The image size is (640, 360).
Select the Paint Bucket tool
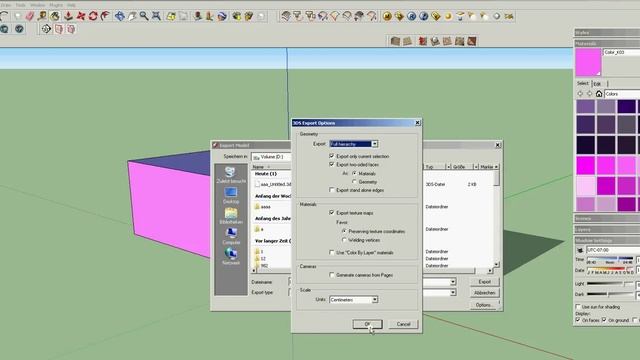(x=55, y=16)
